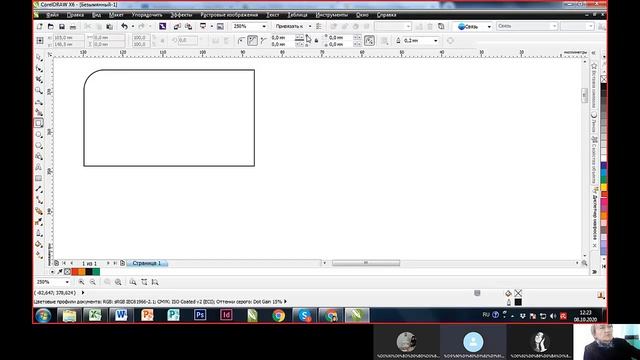Open InDesign from the taskbar

point(226,316)
